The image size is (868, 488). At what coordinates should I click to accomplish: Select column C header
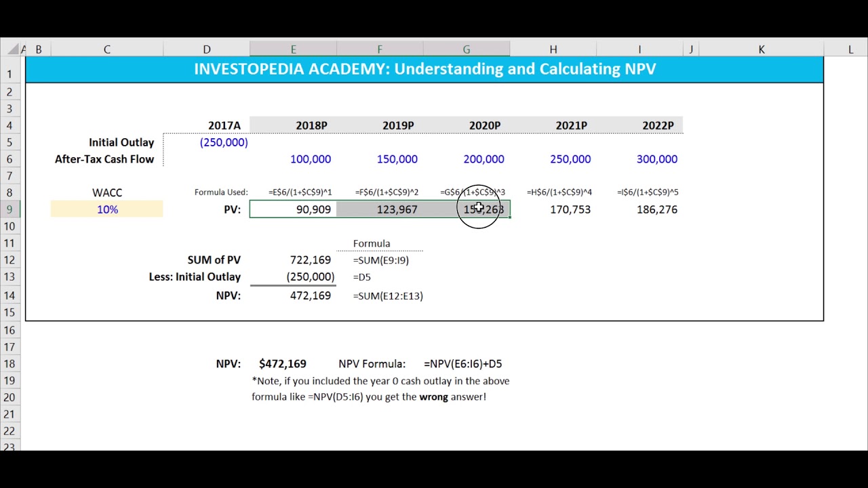106,49
